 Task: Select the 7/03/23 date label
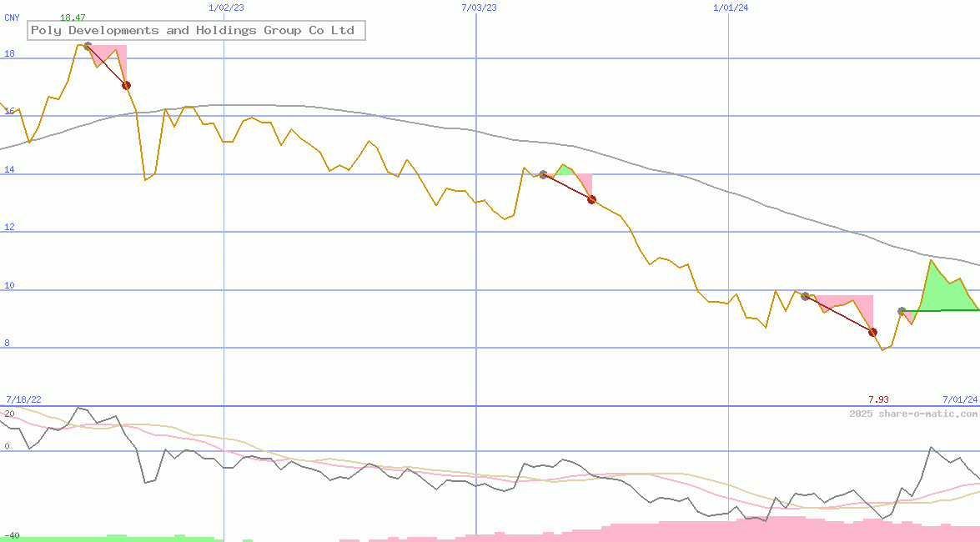[x=480, y=8]
